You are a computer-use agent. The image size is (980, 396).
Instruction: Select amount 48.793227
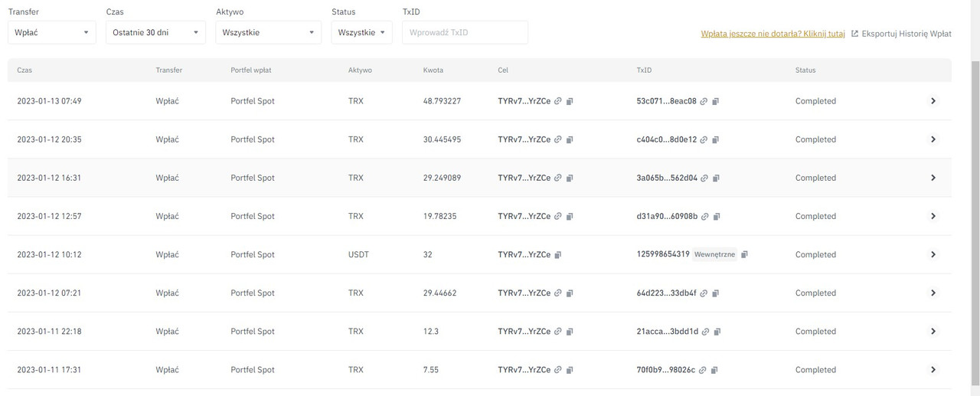[x=442, y=101]
